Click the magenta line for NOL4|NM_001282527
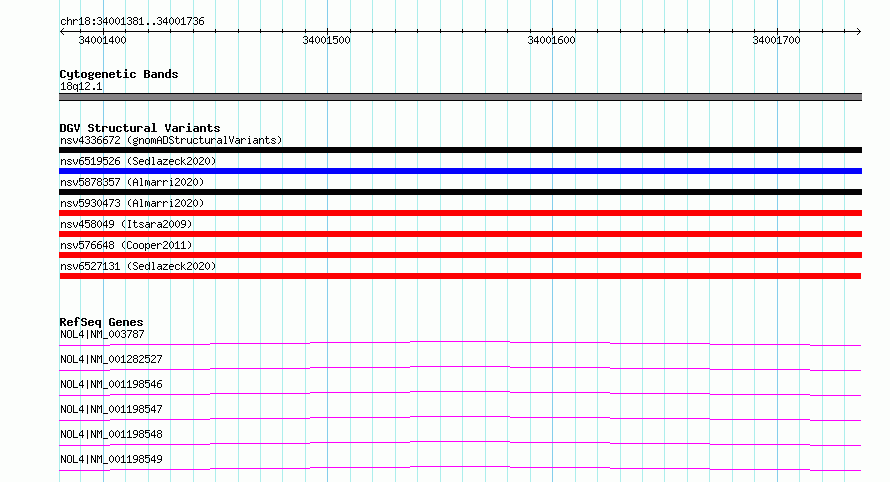This screenshot has width=890, height=482. click(x=460, y=368)
